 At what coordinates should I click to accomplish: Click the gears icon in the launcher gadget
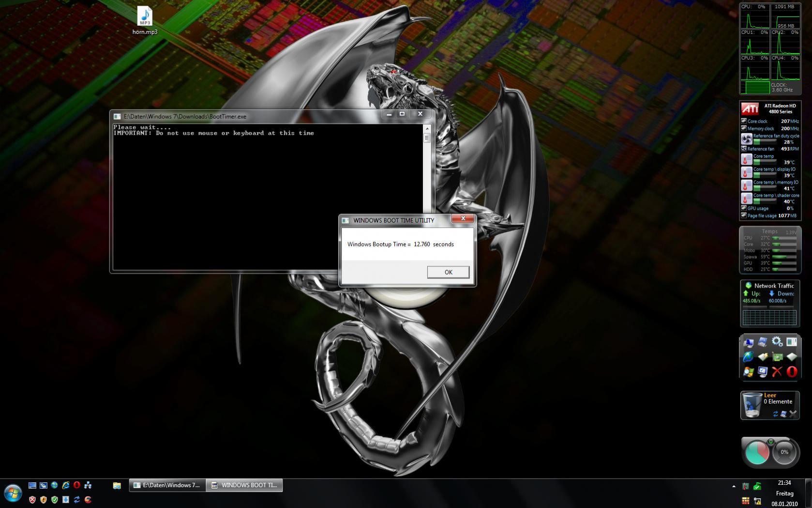pos(777,342)
